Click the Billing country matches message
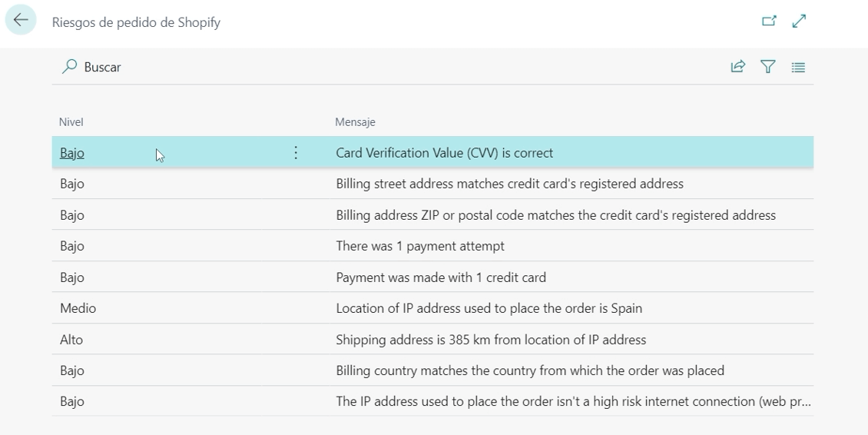This screenshot has height=435, width=868. click(530, 370)
